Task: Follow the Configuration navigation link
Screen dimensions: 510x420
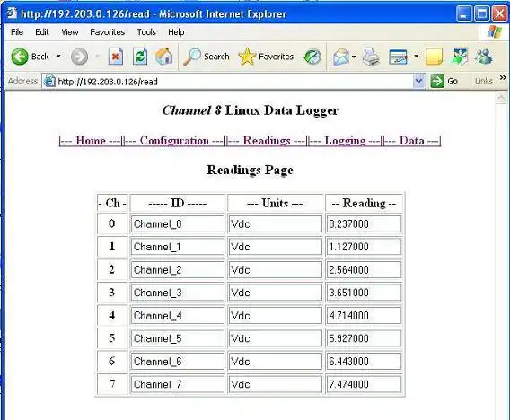Action: pyautogui.click(x=174, y=141)
